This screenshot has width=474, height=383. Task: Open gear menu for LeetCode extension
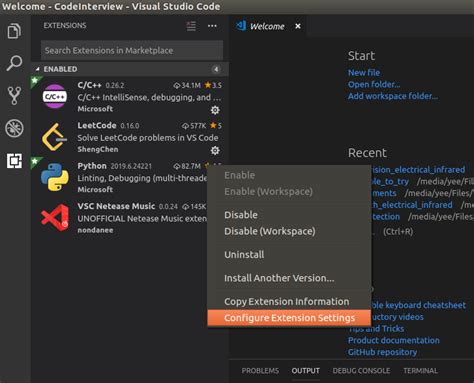pyautogui.click(x=215, y=151)
